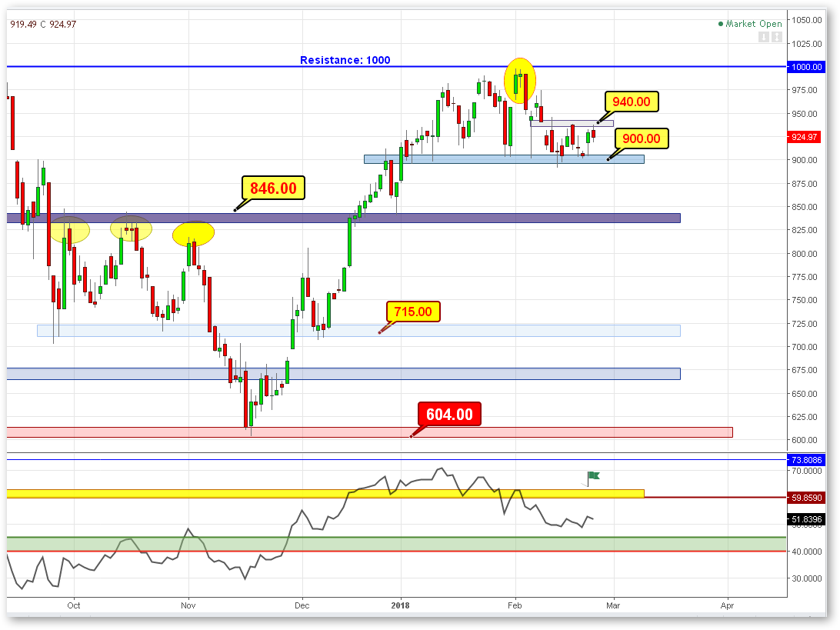The image size is (840, 630).
Task: Select the red support zone band near 604
Action: (x=370, y=432)
